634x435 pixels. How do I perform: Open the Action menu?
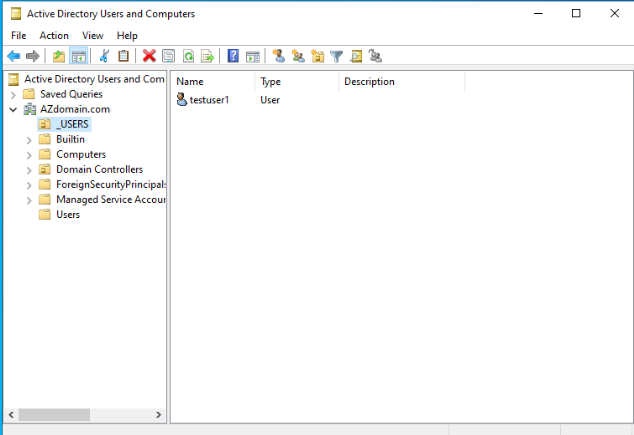[x=54, y=36]
